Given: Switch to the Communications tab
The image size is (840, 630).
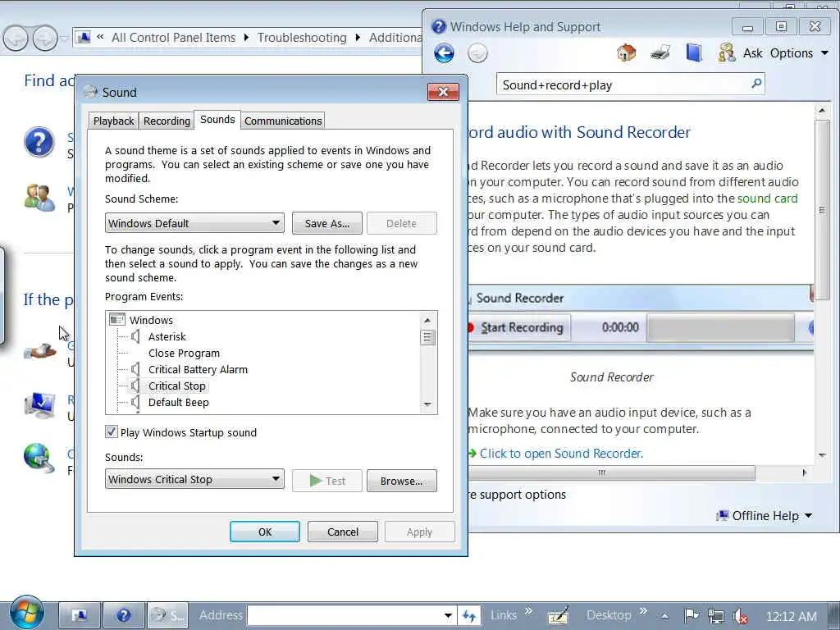Looking at the screenshot, I should (x=283, y=121).
